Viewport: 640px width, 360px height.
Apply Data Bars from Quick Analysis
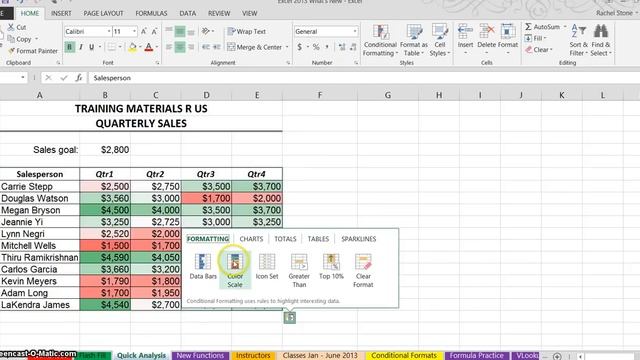point(203,267)
